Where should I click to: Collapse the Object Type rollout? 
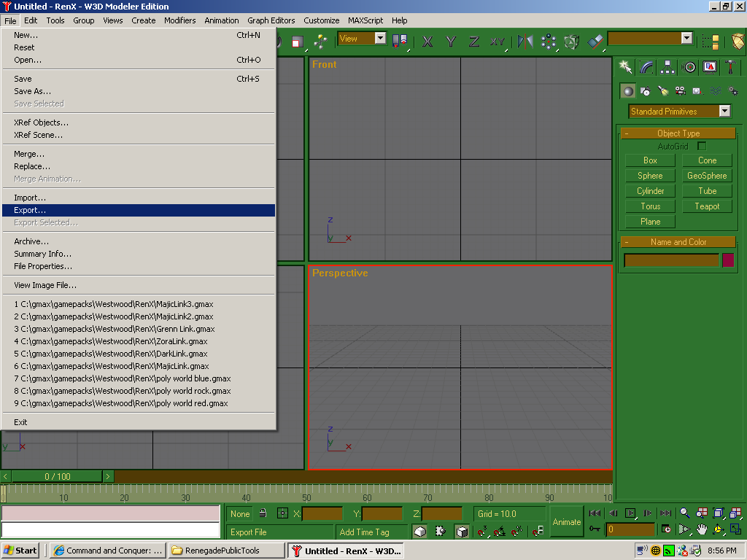tap(678, 133)
